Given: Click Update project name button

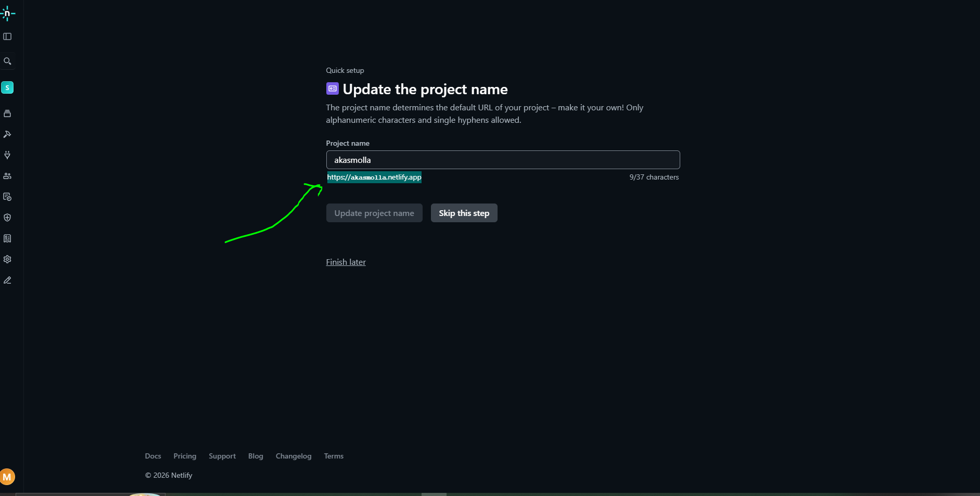Looking at the screenshot, I should (x=374, y=213).
